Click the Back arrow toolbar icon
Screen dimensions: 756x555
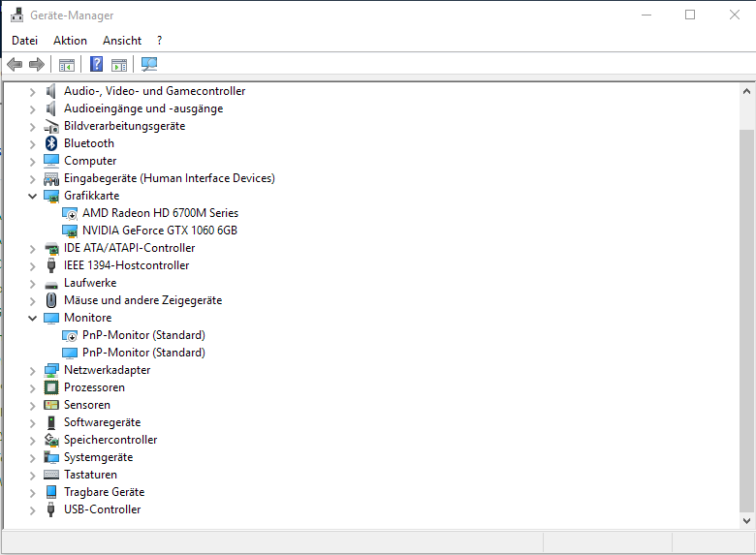[15, 64]
